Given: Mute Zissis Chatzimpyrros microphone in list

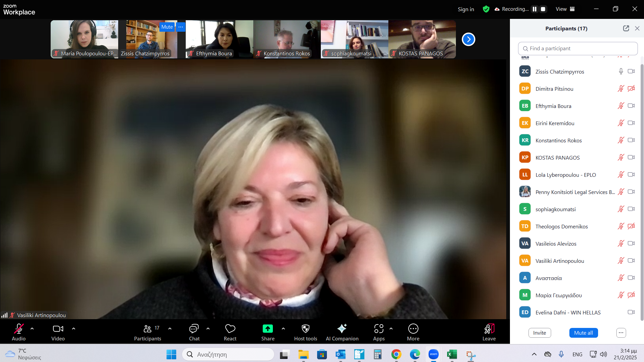Looking at the screenshot, I should tap(621, 71).
